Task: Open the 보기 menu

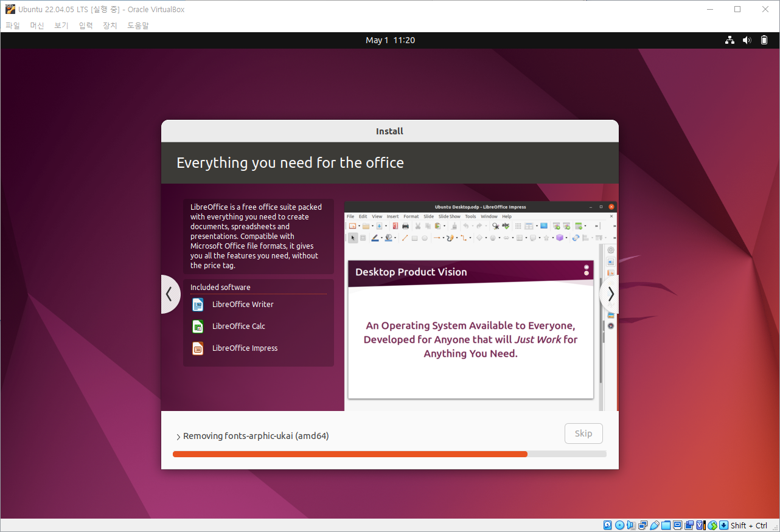Action: pyautogui.click(x=61, y=26)
